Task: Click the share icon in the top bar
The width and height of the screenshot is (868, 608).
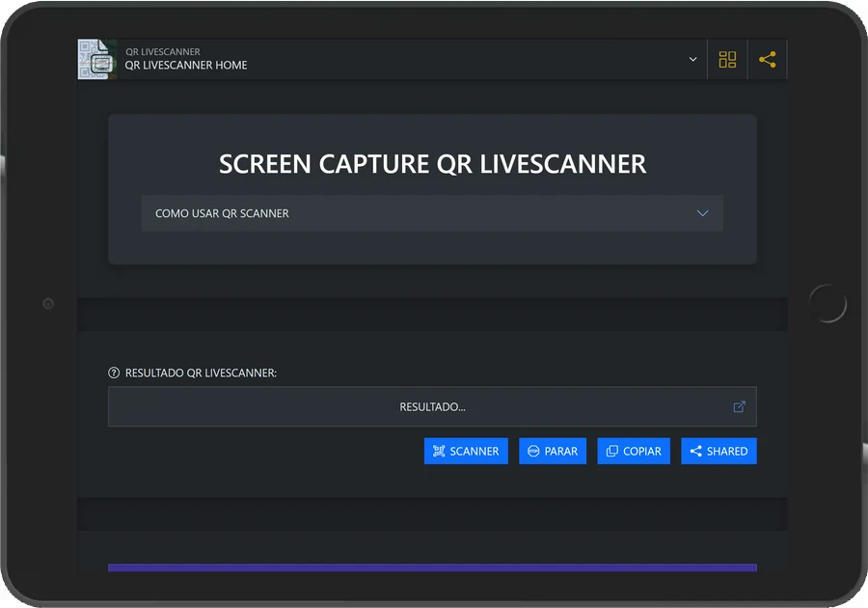Action: tap(768, 59)
